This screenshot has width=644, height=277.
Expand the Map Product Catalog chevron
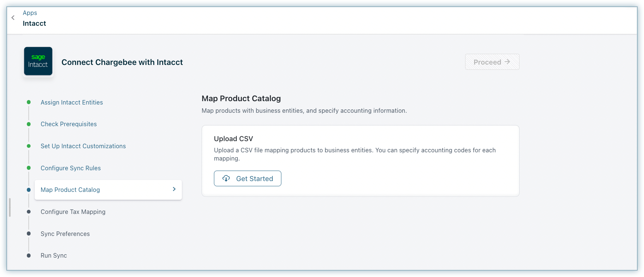click(174, 189)
